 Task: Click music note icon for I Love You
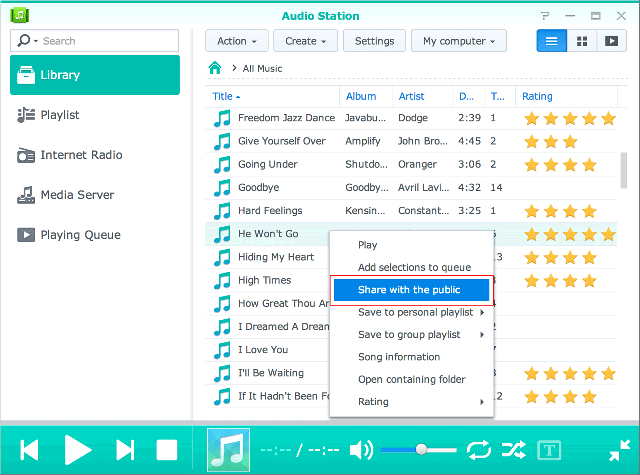(222, 350)
